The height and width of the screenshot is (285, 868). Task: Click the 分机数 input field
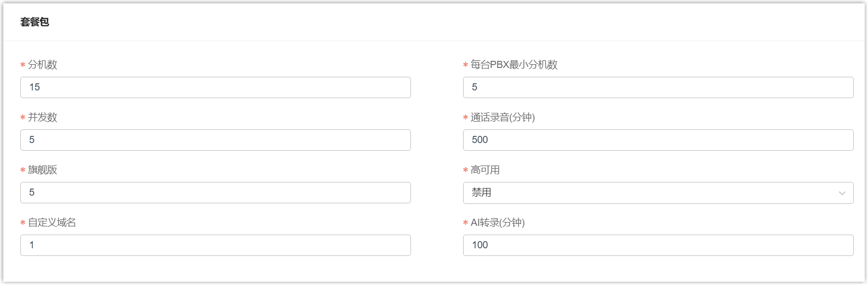pyautogui.click(x=215, y=88)
